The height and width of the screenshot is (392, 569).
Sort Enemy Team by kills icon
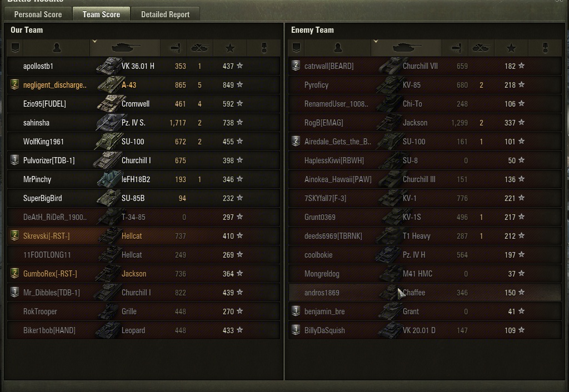click(x=481, y=48)
